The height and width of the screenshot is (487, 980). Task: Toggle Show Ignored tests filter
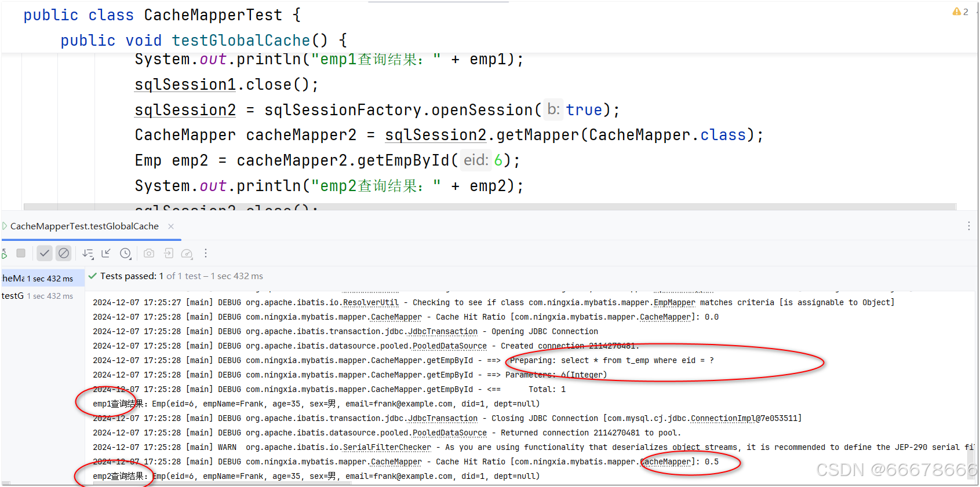pos(64,253)
